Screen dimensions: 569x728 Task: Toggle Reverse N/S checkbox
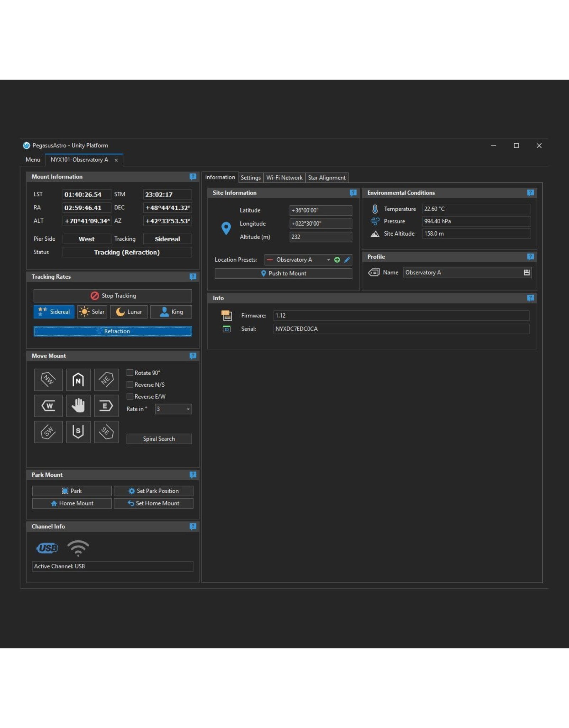[x=130, y=385]
